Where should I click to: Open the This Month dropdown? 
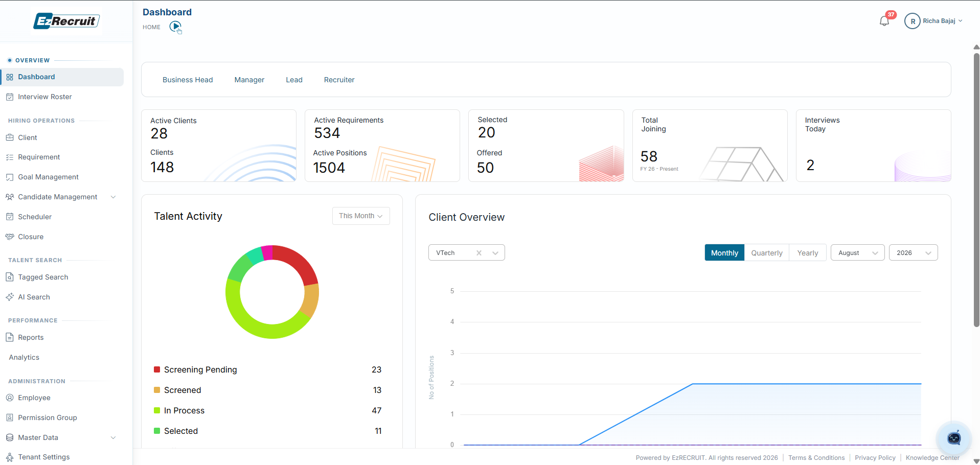pyautogui.click(x=361, y=216)
